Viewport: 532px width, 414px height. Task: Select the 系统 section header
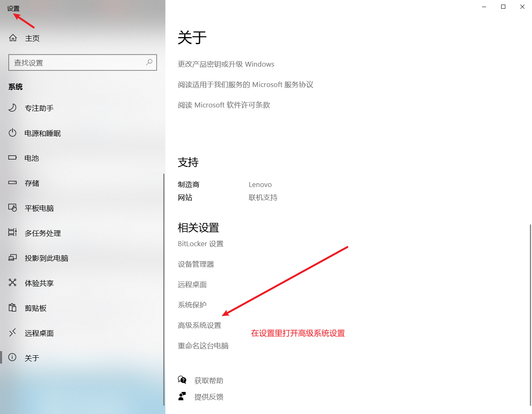(x=15, y=87)
